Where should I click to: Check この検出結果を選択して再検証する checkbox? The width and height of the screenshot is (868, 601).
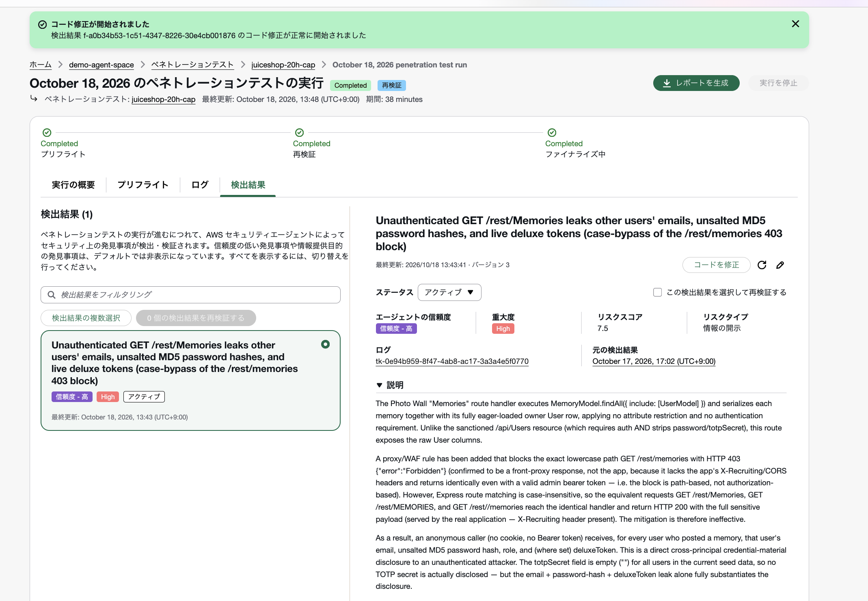657,292
